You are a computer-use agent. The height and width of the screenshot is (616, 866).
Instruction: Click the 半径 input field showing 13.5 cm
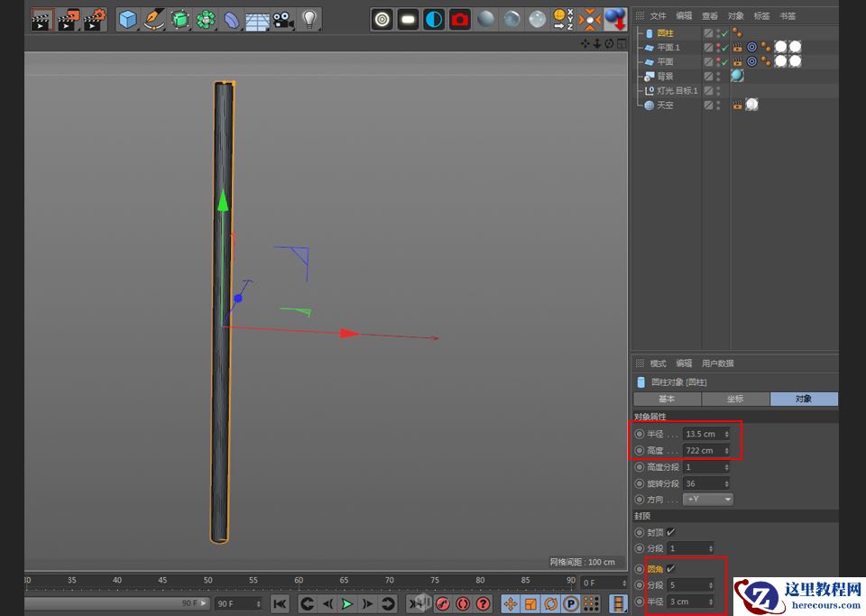pos(701,434)
